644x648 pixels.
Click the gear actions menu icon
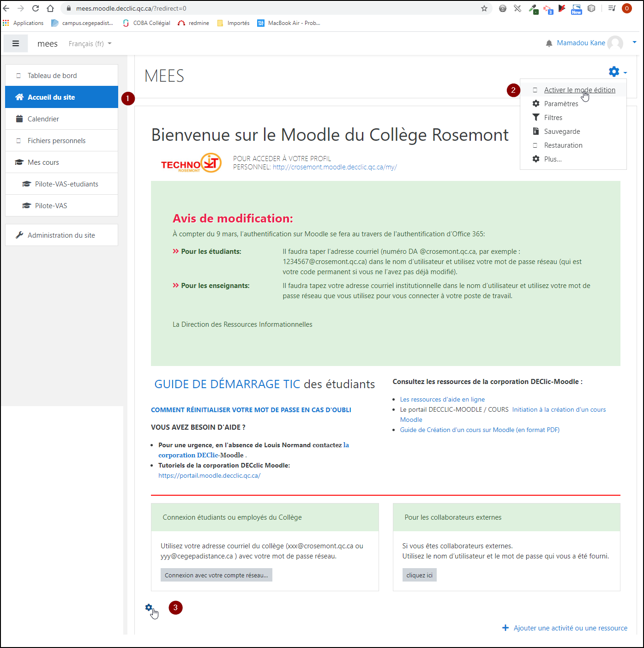pyautogui.click(x=614, y=72)
